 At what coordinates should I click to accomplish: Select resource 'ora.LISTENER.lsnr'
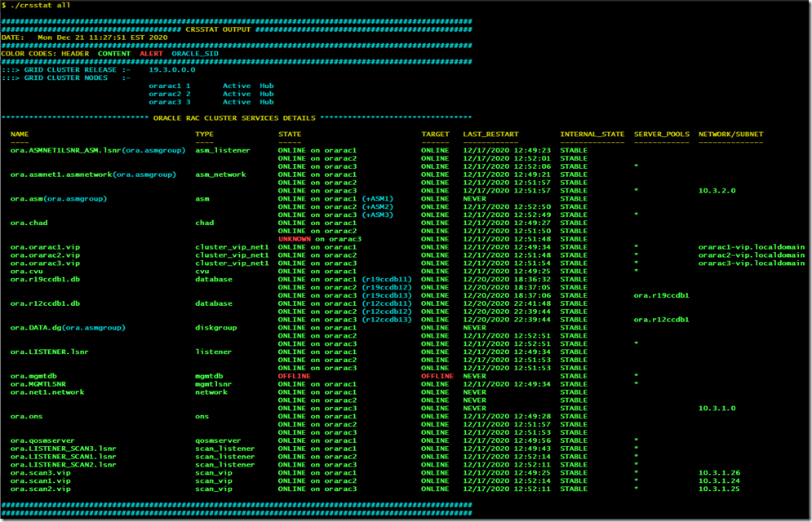49,352
